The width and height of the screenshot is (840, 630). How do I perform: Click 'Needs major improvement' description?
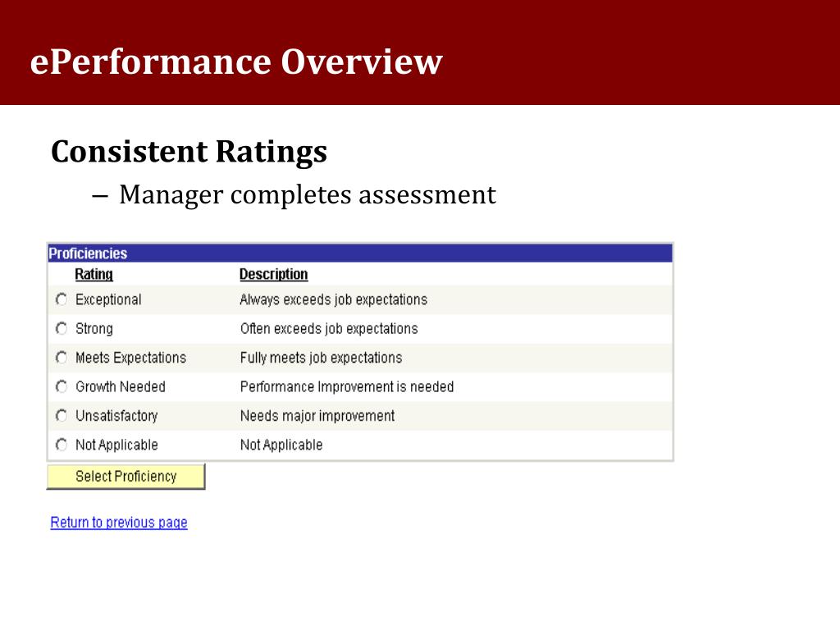(317, 416)
